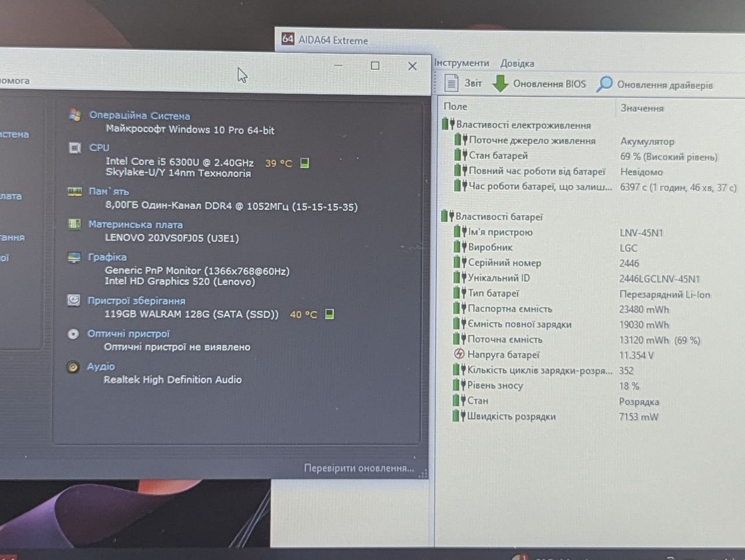
Task: Click the battery icon in the Рівень зносу row
Action: tap(460, 385)
